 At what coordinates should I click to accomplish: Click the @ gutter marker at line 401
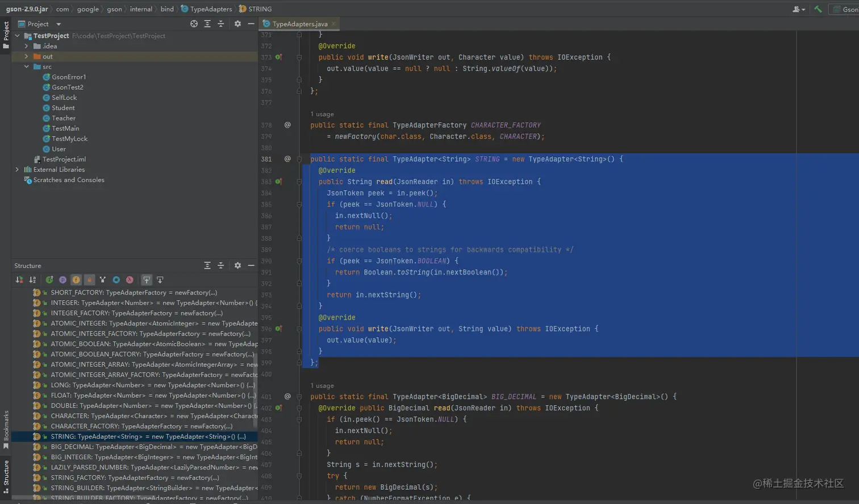tap(287, 397)
